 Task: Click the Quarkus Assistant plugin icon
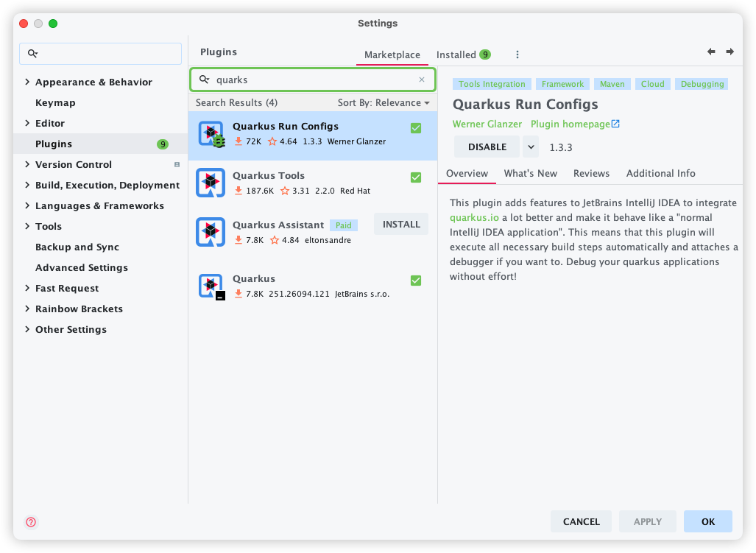211,232
